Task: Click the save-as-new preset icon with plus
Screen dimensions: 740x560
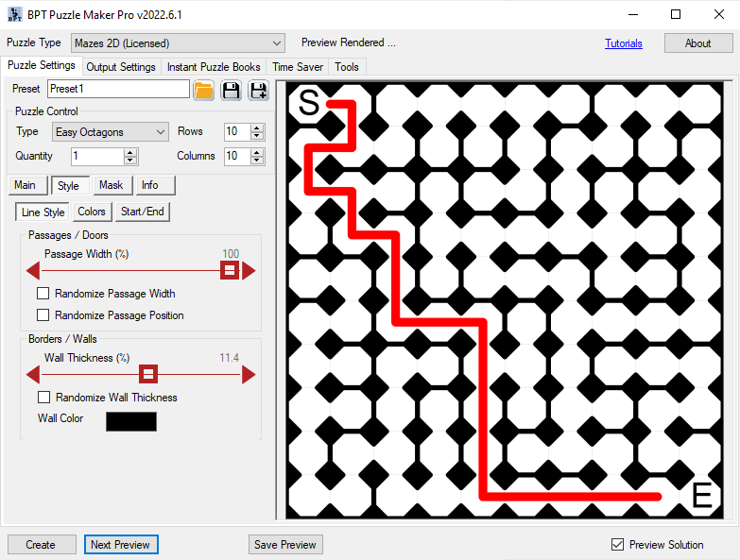Action: [x=258, y=90]
